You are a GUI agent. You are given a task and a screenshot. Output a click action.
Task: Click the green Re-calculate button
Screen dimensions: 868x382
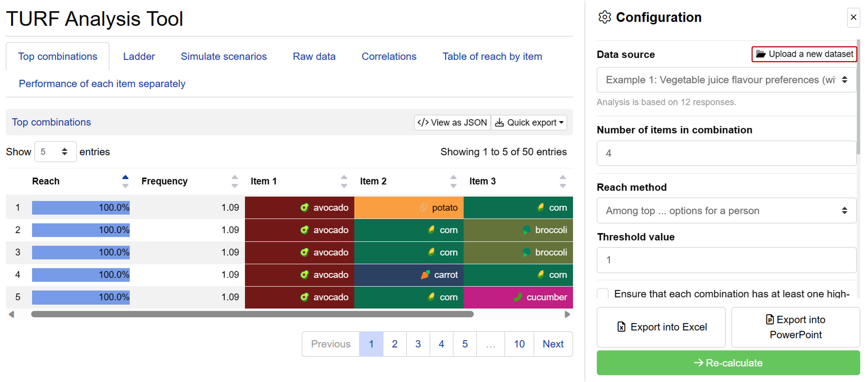coord(728,362)
